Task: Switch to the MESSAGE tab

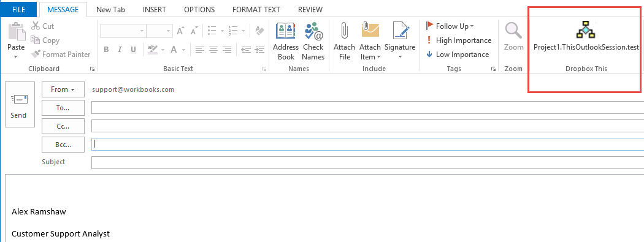Action: [x=63, y=9]
